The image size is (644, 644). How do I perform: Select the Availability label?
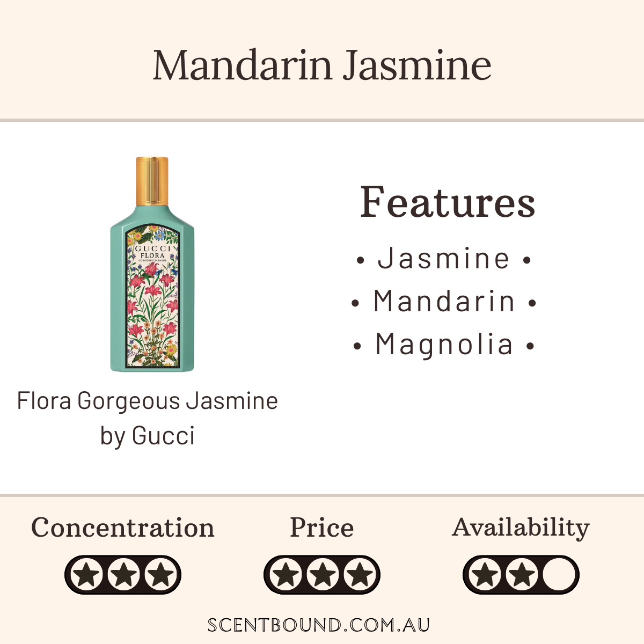tap(521, 528)
